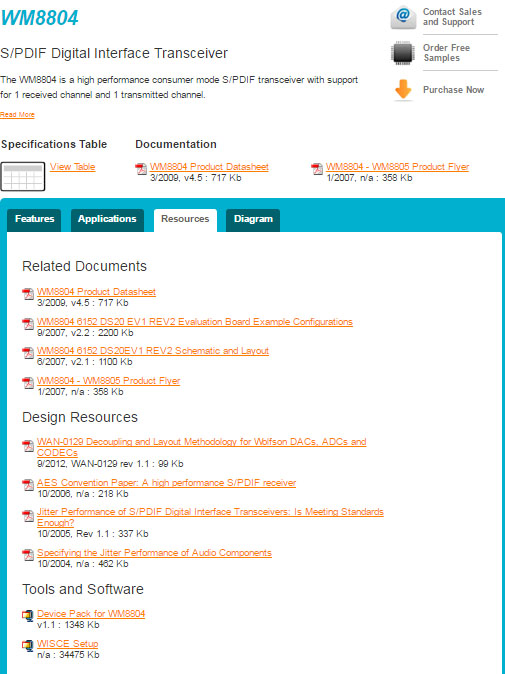Open REV2 Schematic and Layout link
The height and width of the screenshot is (674, 505).
coord(153,351)
